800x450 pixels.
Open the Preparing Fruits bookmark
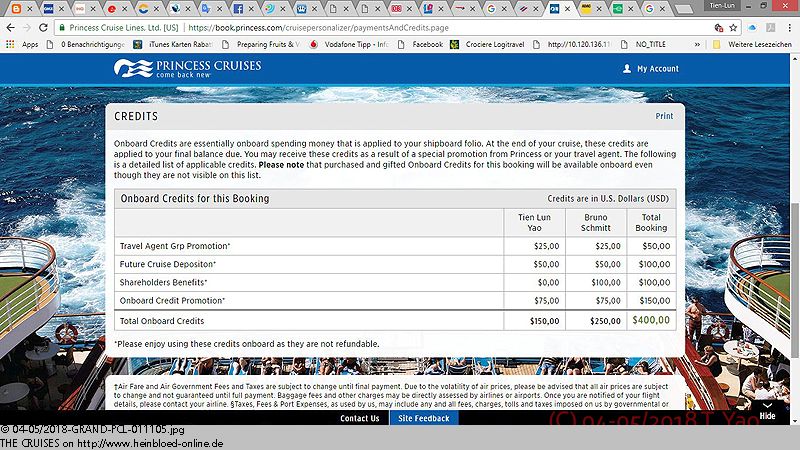pyautogui.click(x=261, y=44)
